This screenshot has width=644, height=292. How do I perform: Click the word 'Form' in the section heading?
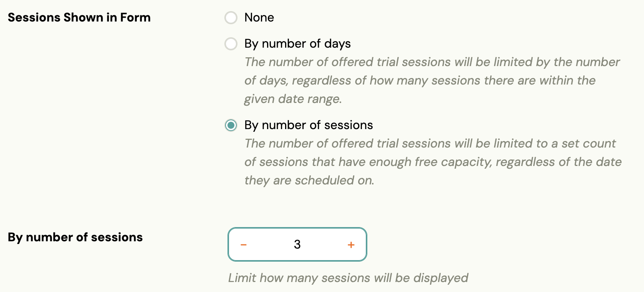[x=135, y=18]
